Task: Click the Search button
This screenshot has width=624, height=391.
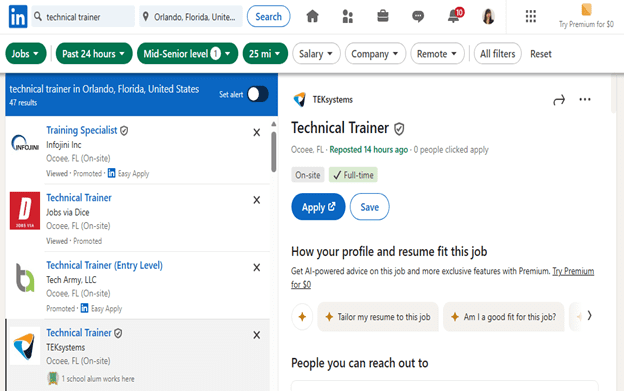Action: [x=269, y=16]
